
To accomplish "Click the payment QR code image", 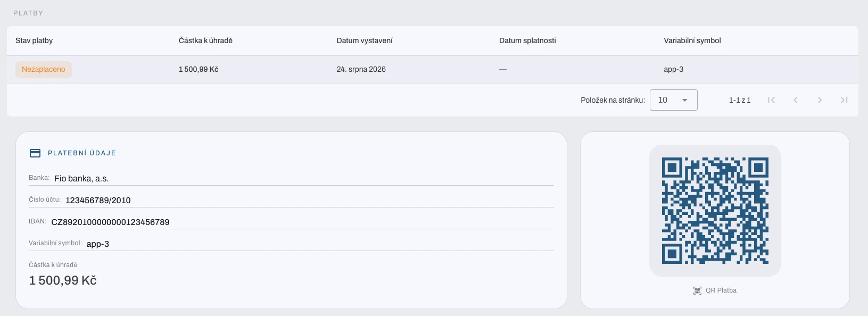I will coord(715,211).
